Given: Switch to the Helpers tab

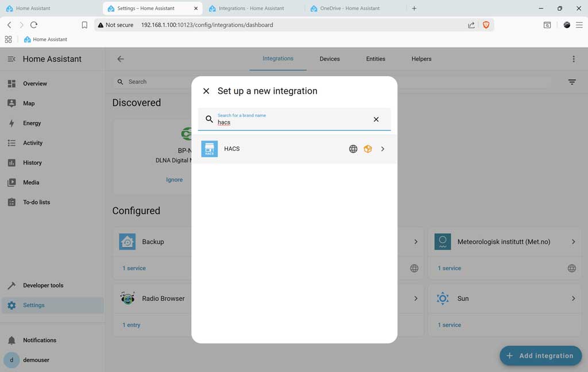Looking at the screenshot, I should (x=421, y=59).
